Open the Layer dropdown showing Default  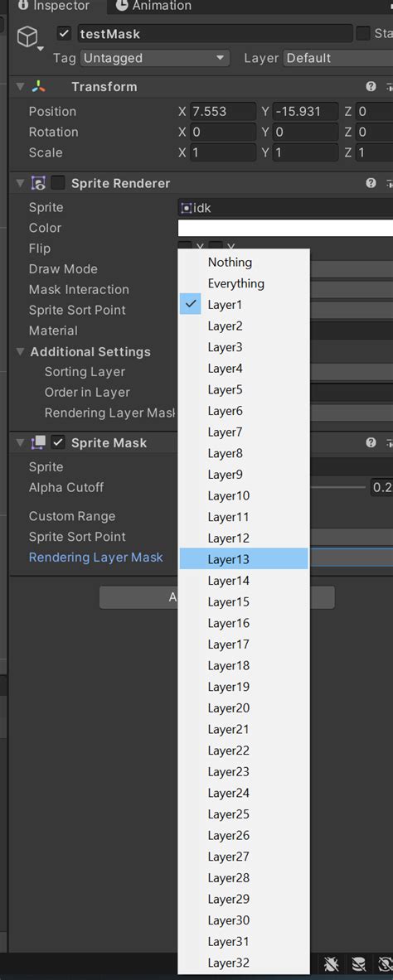click(338, 58)
